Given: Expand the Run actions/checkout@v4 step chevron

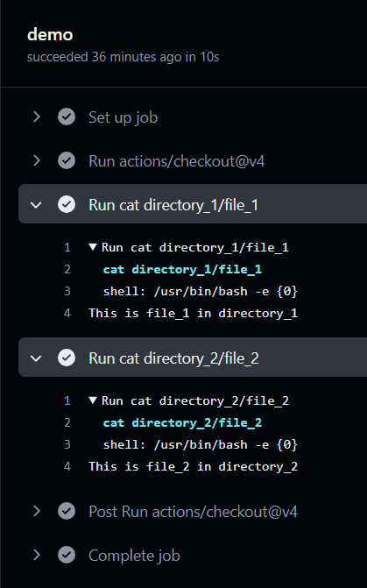Looking at the screenshot, I should [37, 161].
